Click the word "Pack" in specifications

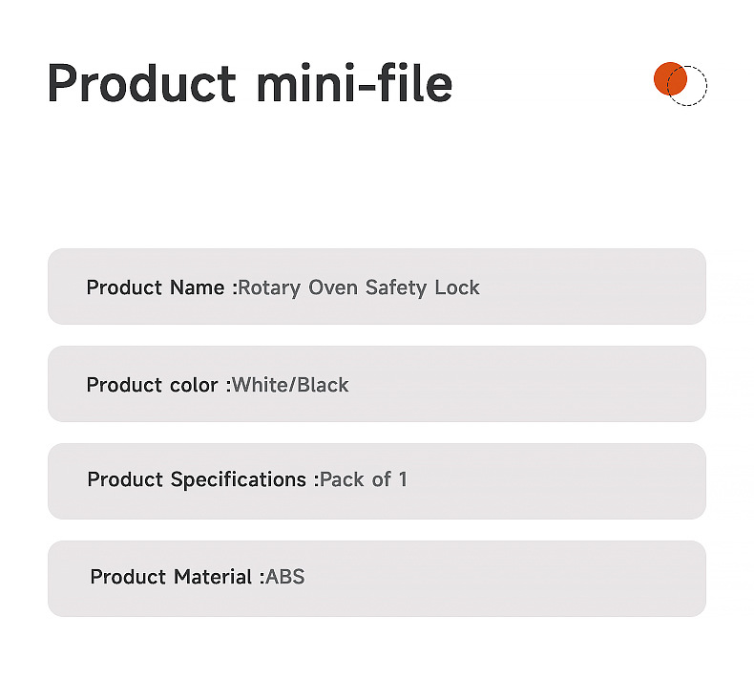tap(342, 479)
